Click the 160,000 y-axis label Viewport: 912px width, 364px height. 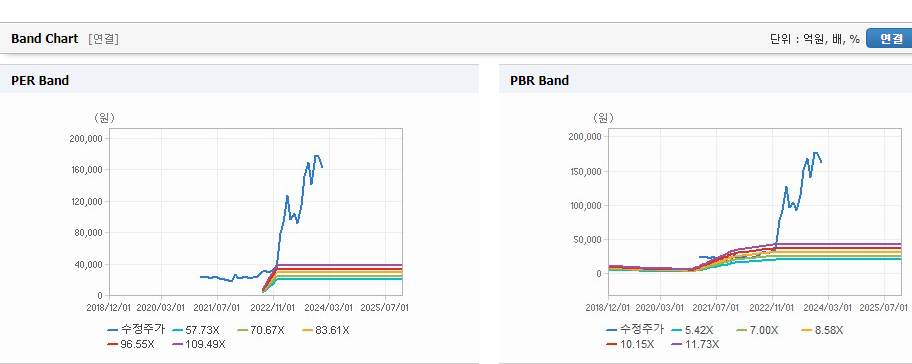click(x=86, y=170)
